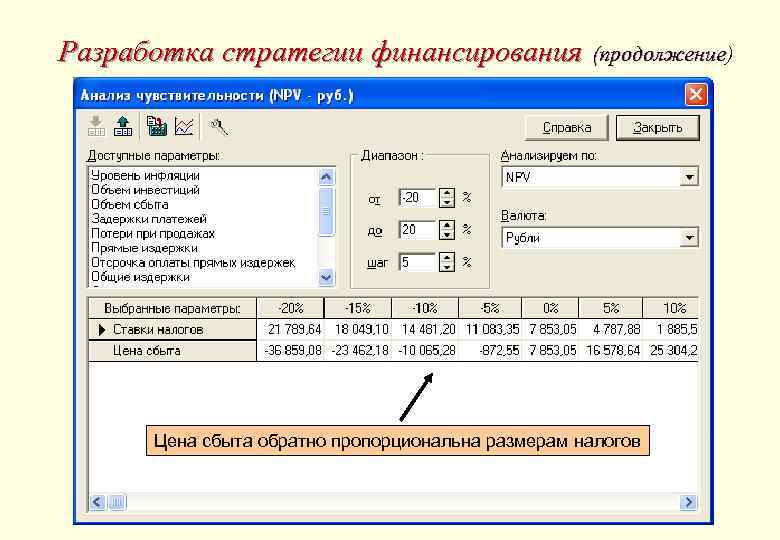Click the Закрыть button
Viewport: 780px width, 540px height.
tap(657, 128)
